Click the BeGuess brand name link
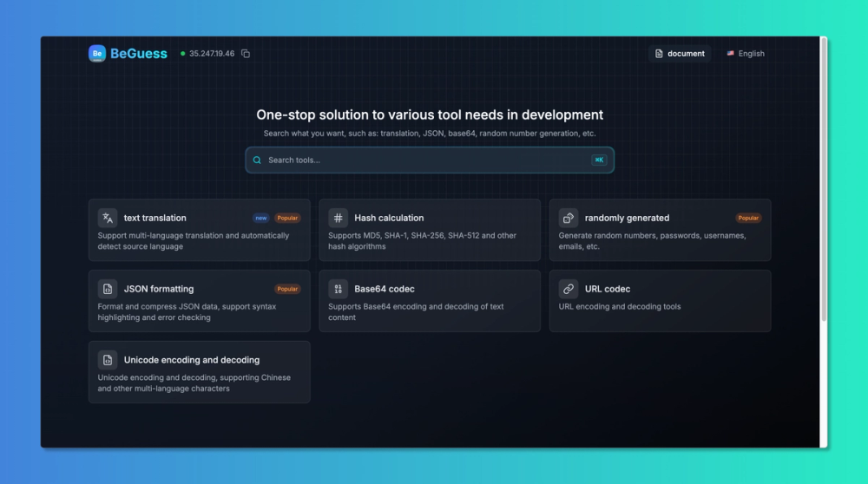The image size is (868, 484). tap(138, 54)
